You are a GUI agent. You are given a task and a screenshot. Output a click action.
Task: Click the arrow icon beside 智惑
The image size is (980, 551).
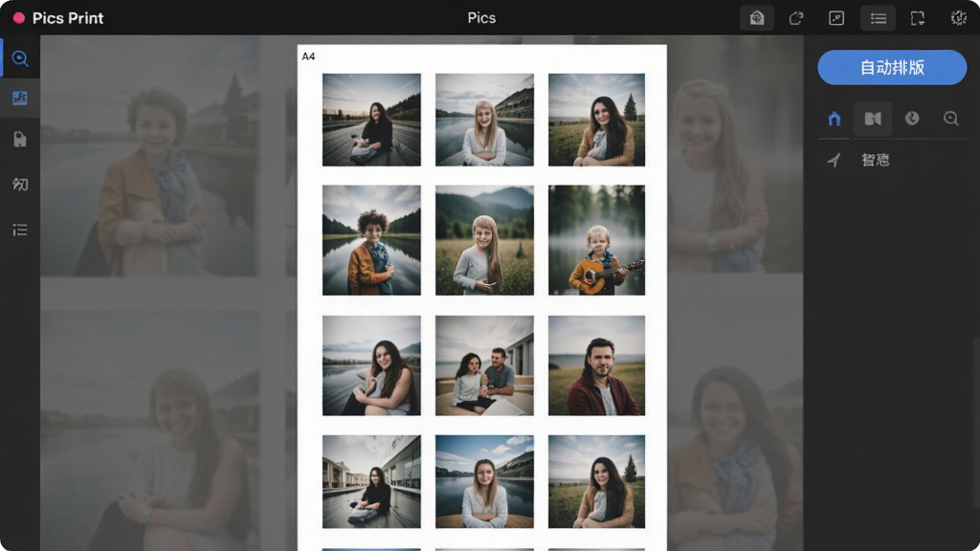coord(834,160)
